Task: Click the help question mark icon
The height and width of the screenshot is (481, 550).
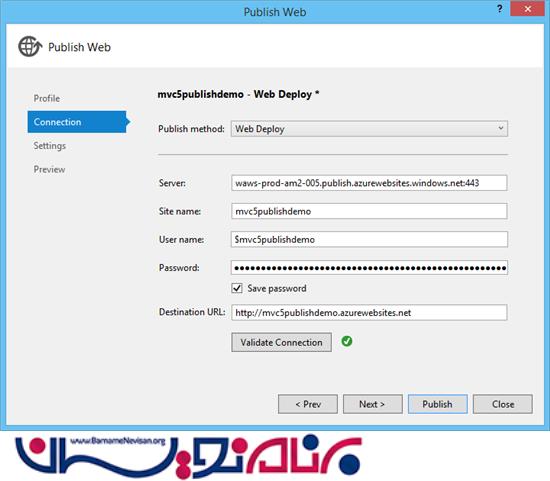Action: pyautogui.click(x=500, y=9)
